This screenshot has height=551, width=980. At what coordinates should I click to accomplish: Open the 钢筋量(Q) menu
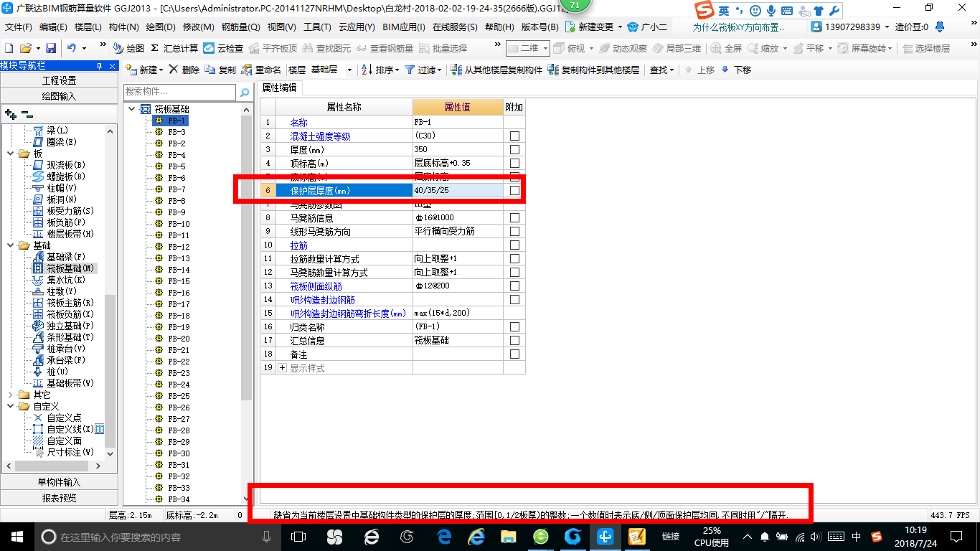(x=240, y=27)
